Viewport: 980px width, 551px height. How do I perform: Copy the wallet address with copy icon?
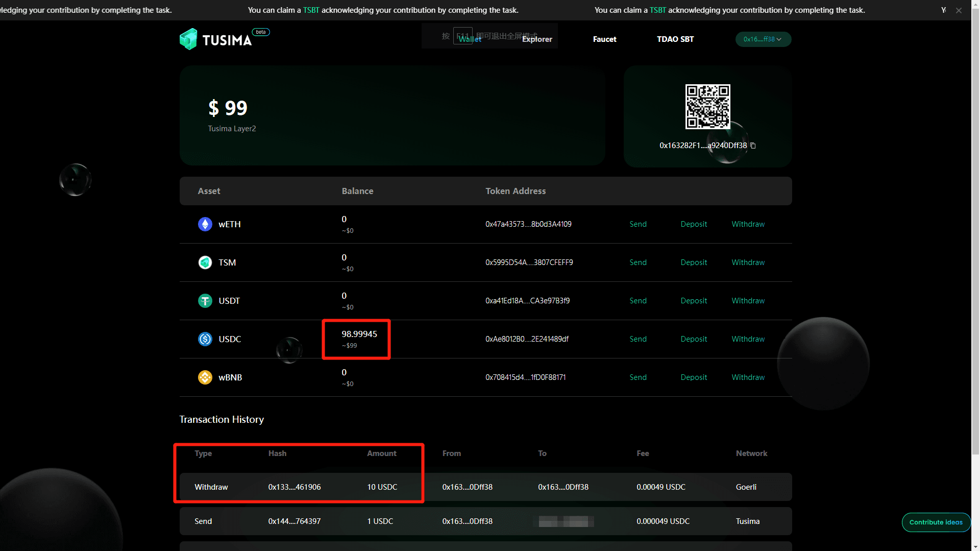[753, 146]
